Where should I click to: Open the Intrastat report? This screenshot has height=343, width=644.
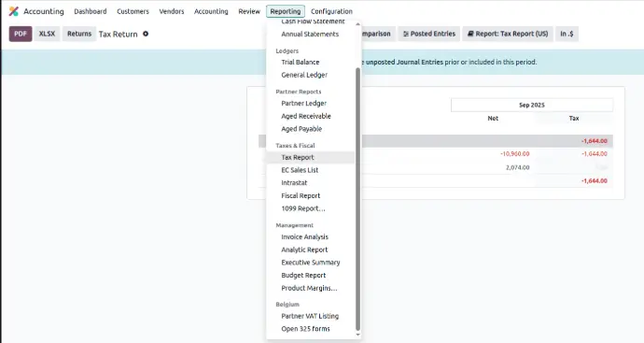[294, 182]
